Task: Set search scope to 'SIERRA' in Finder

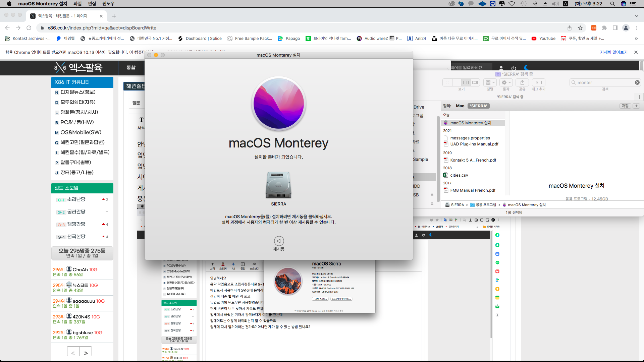Action: click(479, 106)
